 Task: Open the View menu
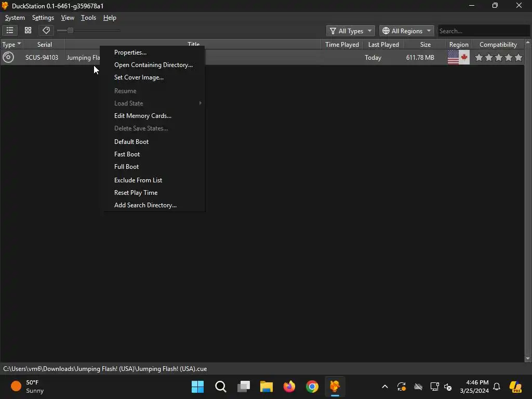pyautogui.click(x=68, y=18)
